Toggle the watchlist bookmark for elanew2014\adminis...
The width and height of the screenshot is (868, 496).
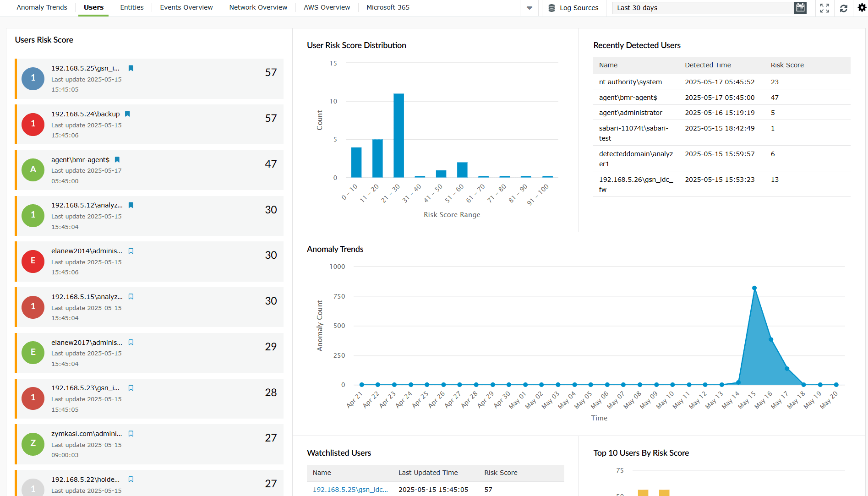point(131,251)
